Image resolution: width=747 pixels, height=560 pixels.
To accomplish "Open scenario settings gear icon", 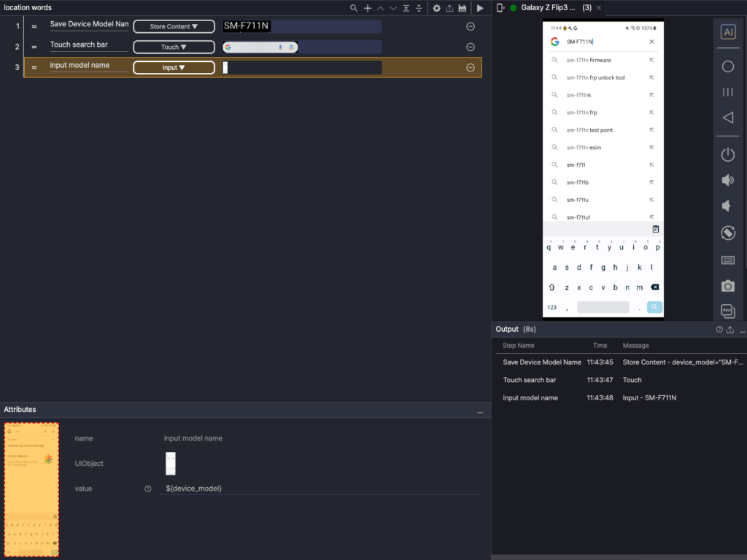I will tap(436, 8).
